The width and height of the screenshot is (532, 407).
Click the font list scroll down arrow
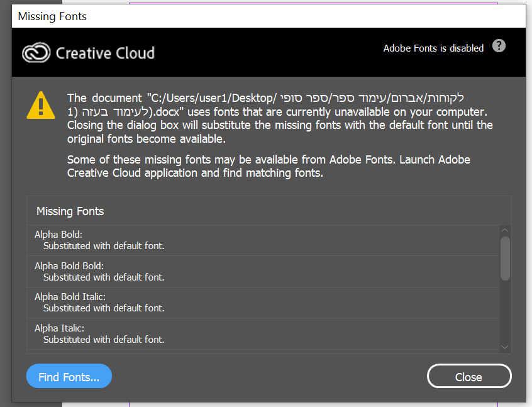tap(504, 347)
